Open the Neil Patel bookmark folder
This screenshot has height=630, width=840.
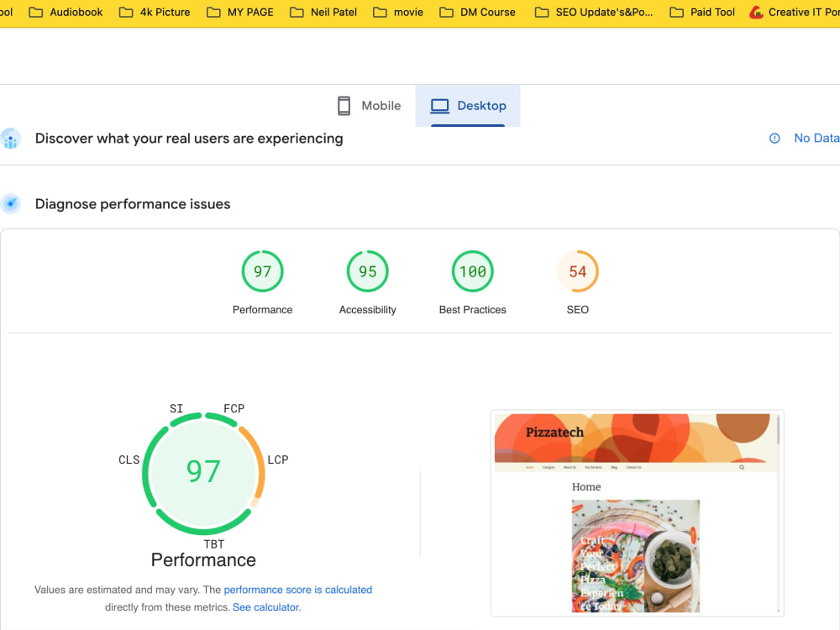pos(323,12)
